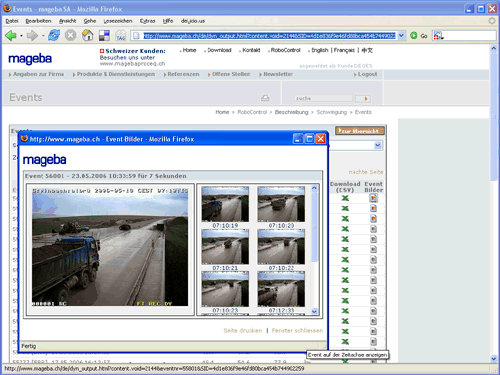Click the search submit arrow next to suche
This screenshot has height=375, width=500.
[363, 98]
